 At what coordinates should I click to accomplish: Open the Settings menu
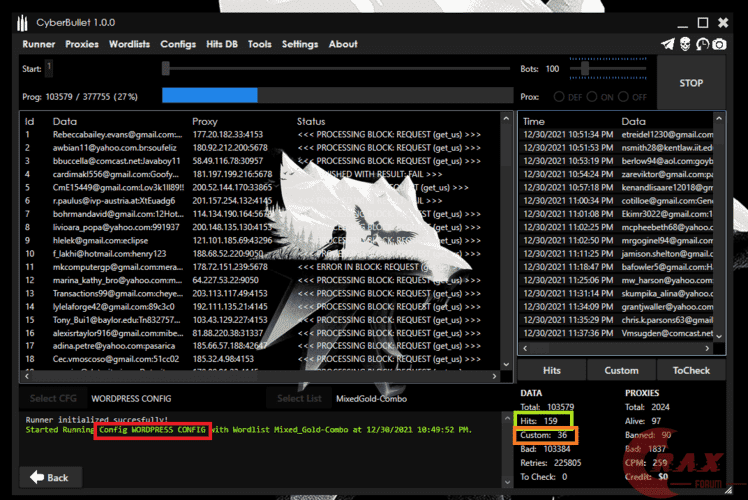pos(300,44)
